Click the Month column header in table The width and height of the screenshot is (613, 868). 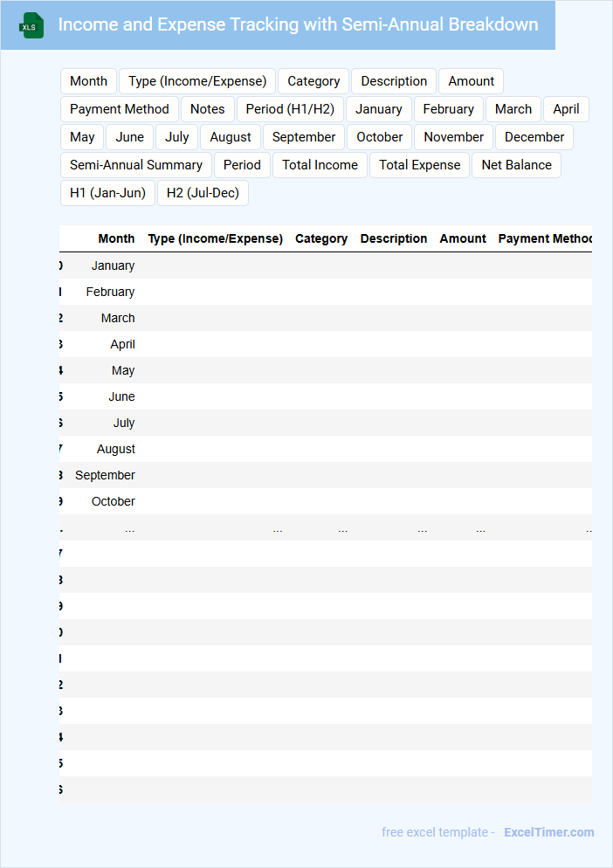[116, 238]
